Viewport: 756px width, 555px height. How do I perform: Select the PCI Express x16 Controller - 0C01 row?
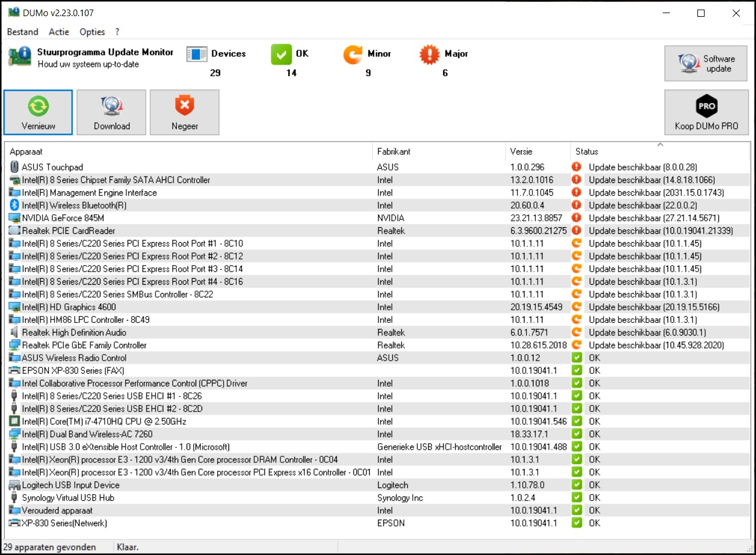tap(378, 472)
